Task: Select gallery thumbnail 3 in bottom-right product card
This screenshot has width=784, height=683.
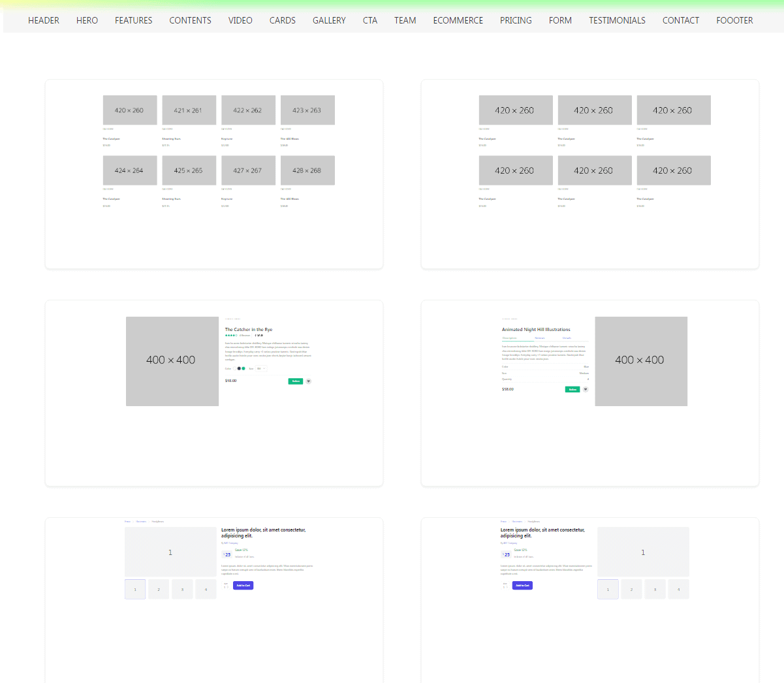Action: point(655,589)
